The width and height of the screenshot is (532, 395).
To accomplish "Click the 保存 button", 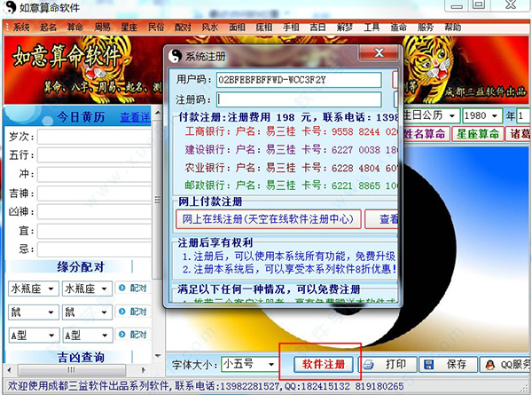I will point(449,365).
